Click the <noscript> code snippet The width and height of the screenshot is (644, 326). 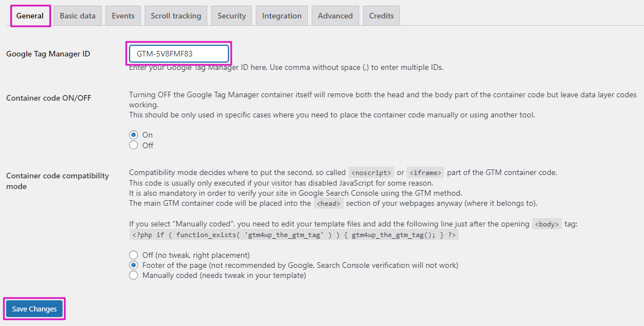(x=371, y=173)
